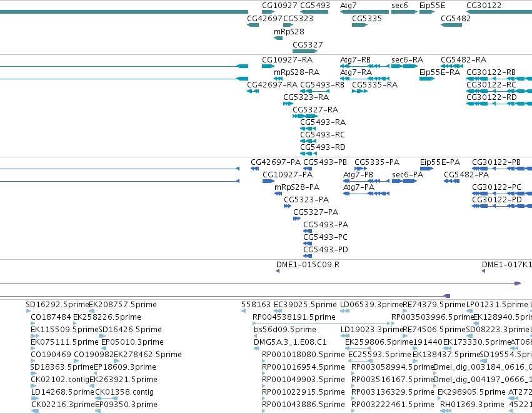Click transcript CG5327-RA label
This screenshot has width=532, height=414.
(x=316, y=110)
